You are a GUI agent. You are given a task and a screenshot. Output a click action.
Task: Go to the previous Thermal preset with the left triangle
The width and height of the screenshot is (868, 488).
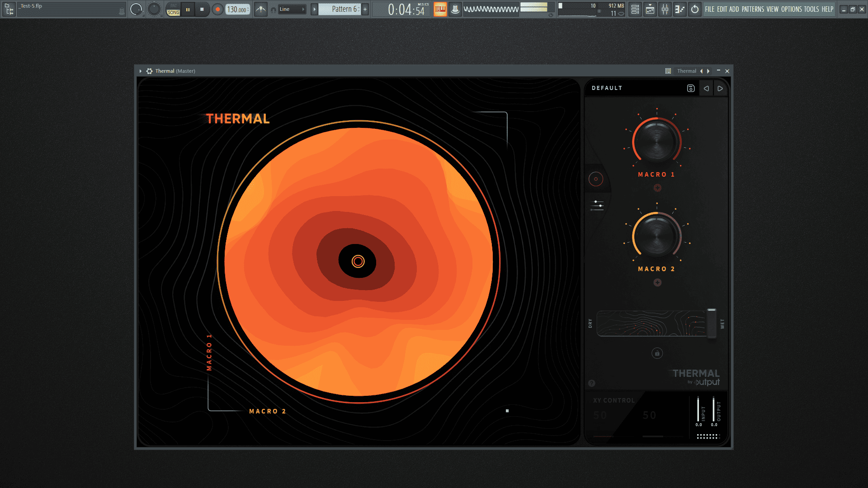[x=706, y=88]
